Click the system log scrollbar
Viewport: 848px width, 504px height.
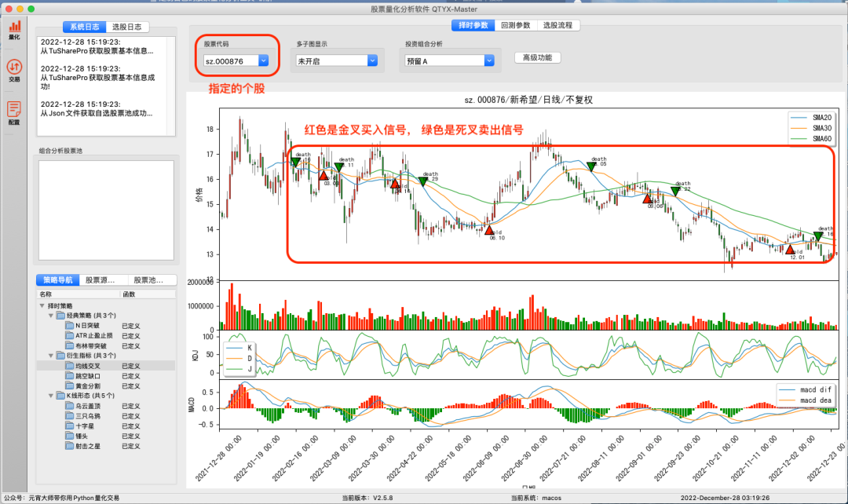tap(171, 86)
